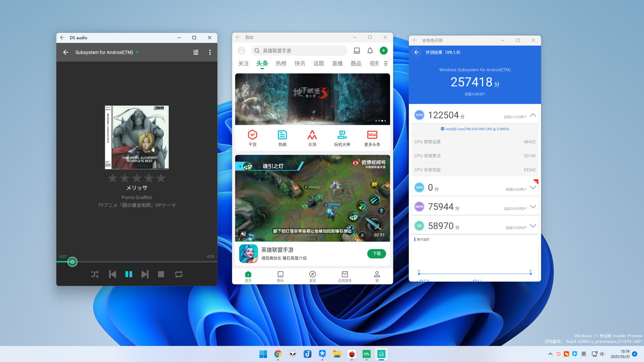Toggle repeat mode in DS audio
The image size is (644, 362).
point(179,274)
